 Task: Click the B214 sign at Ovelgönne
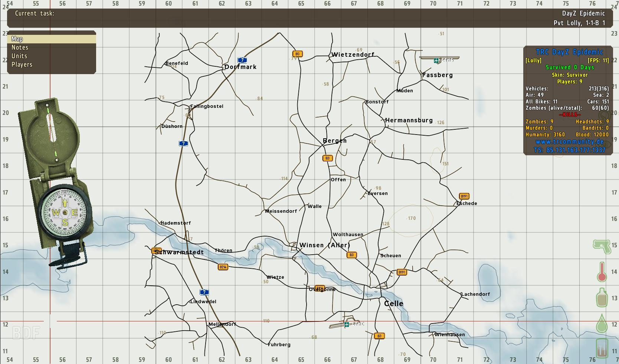[320, 288]
